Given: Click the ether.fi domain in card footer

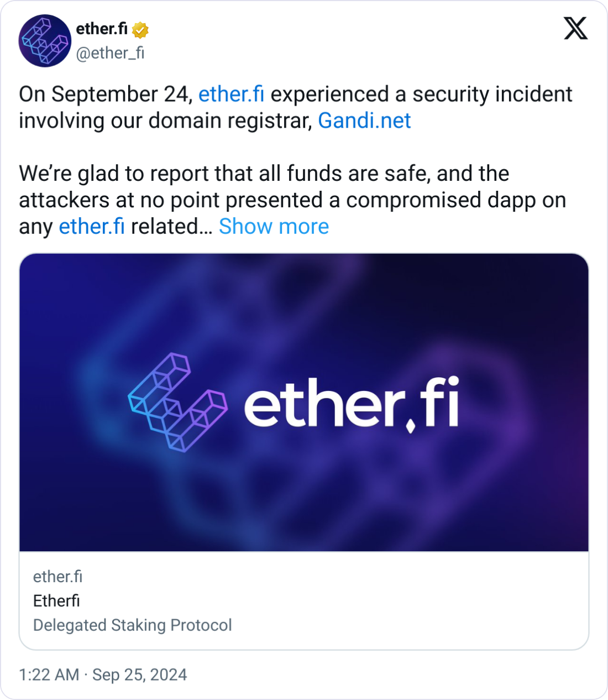Looking at the screenshot, I should click(x=57, y=577).
